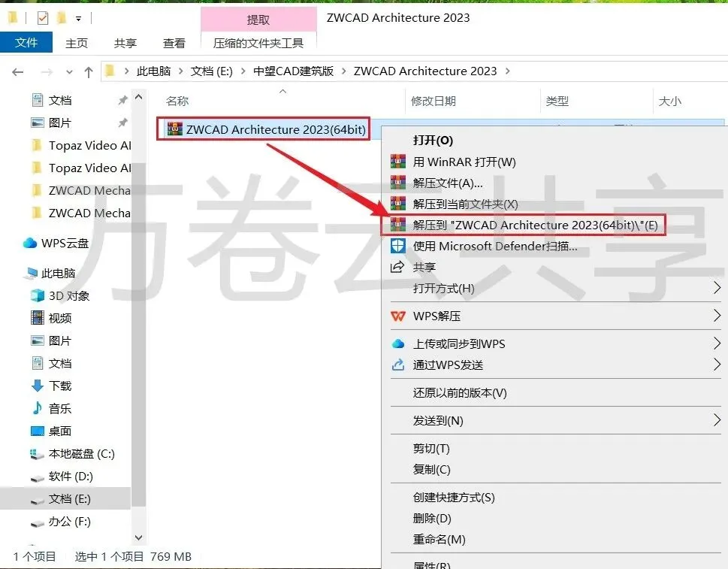The image size is (728, 569).
Task: Click the WPS logo icon beside WPS解压
Action: 398,316
